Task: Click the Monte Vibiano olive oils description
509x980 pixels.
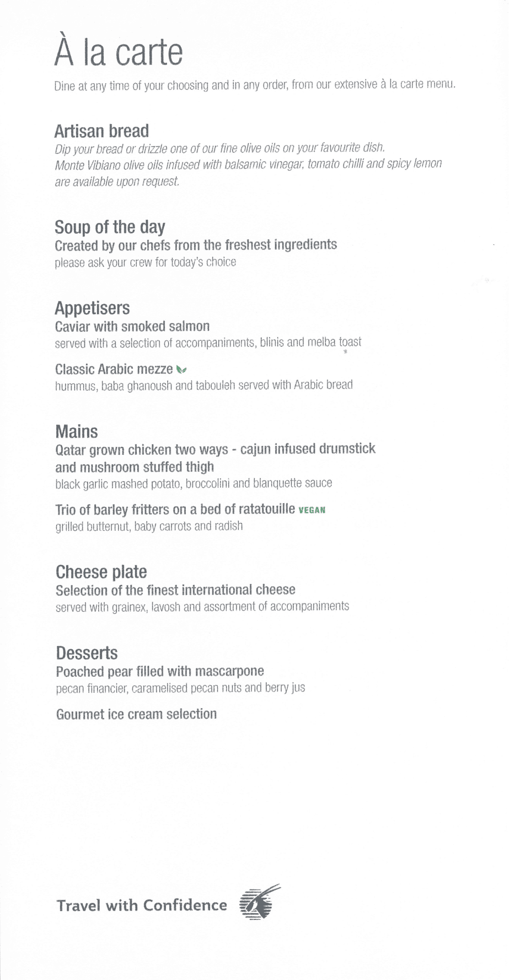Action: pyautogui.click(x=248, y=164)
